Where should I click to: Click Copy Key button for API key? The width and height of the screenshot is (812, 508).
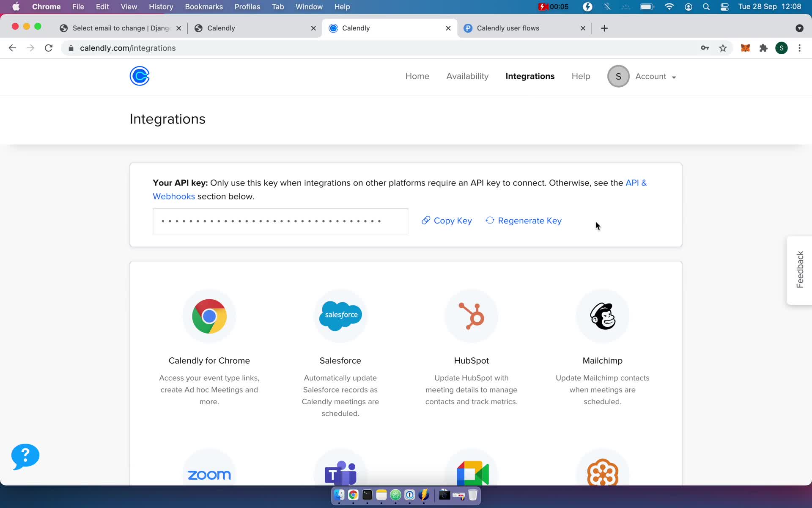[447, 220]
